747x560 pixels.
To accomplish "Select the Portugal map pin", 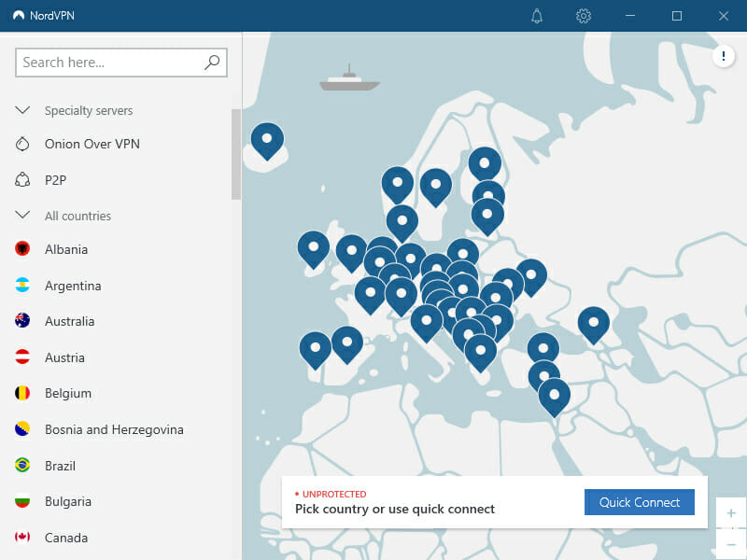I will pos(316,351).
